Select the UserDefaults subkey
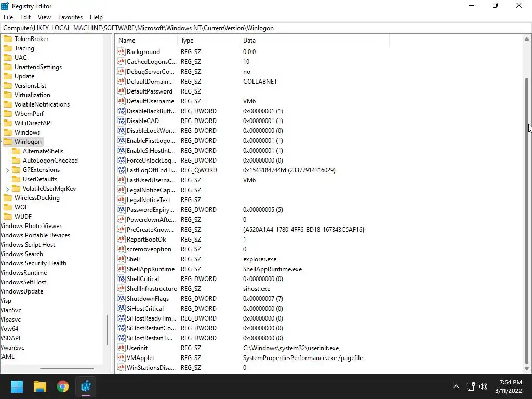 pyautogui.click(x=39, y=179)
